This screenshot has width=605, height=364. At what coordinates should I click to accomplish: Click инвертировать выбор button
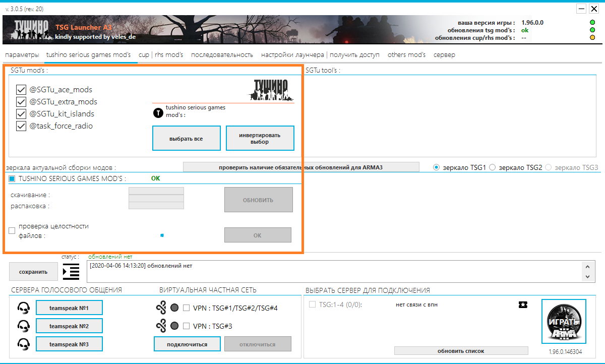260,138
